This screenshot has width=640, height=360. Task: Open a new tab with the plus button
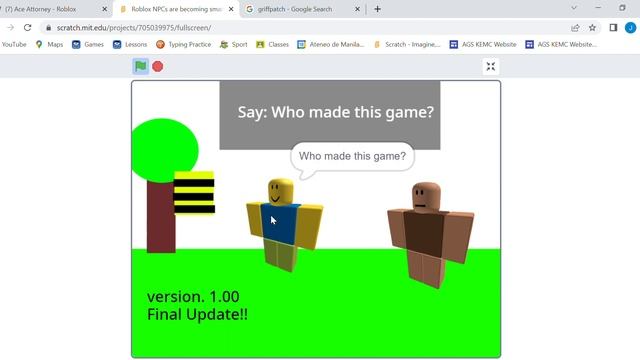pos(377,9)
